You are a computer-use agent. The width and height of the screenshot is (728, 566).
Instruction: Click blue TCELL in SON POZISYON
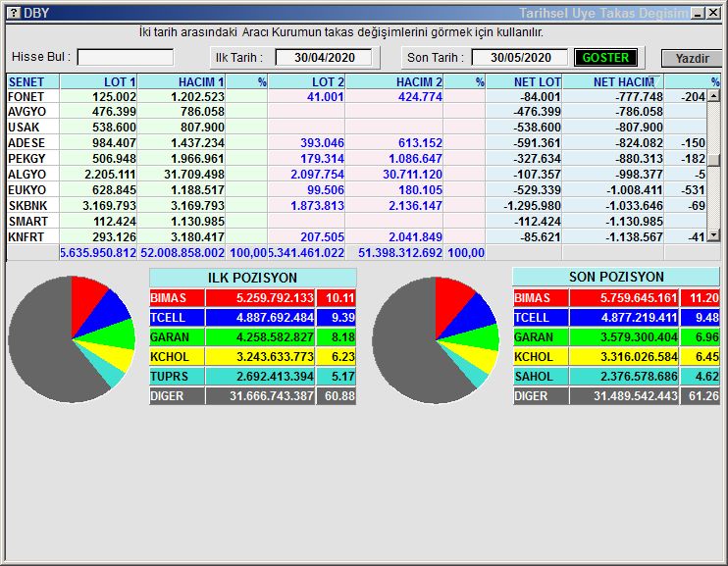tap(541, 318)
